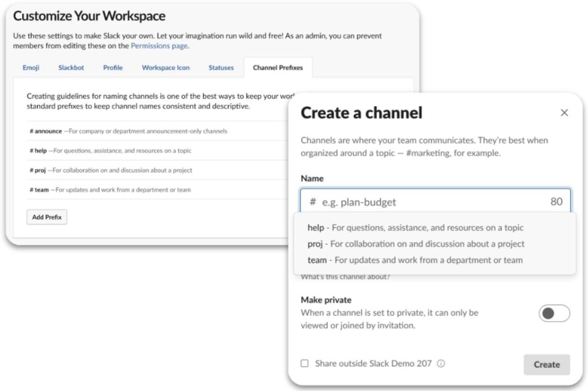
Task: Click the Create button
Action: tap(546, 364)
